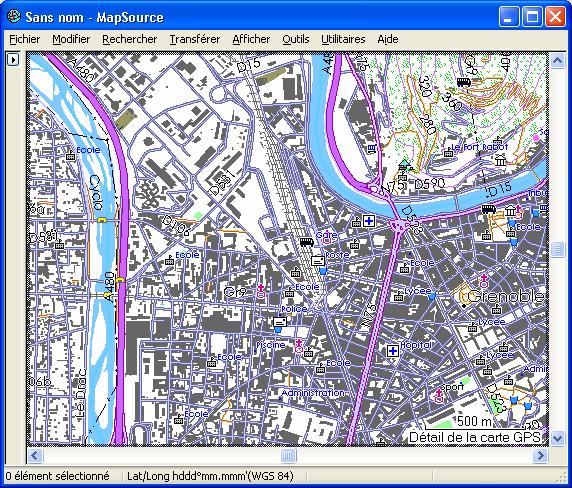Open the Modifier menu
Viewport: 572px width, 488px height.
click(x=71, y=39)
